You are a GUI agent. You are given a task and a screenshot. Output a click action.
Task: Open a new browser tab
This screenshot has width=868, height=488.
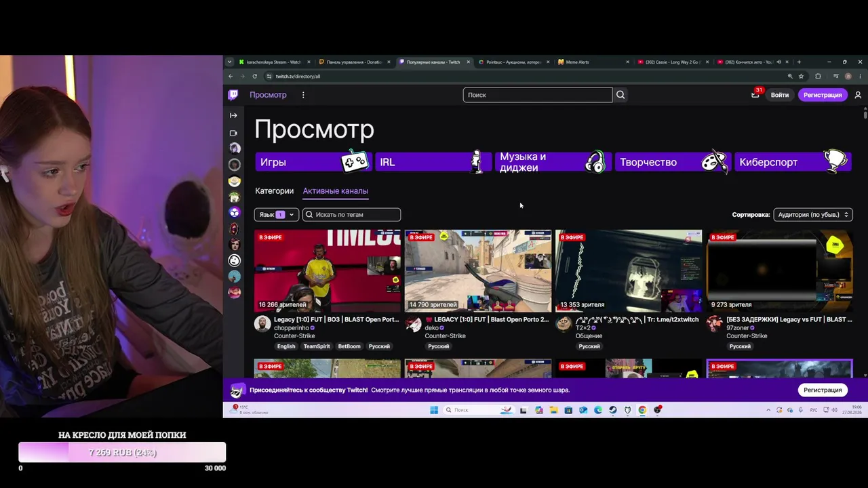point(799,62)
